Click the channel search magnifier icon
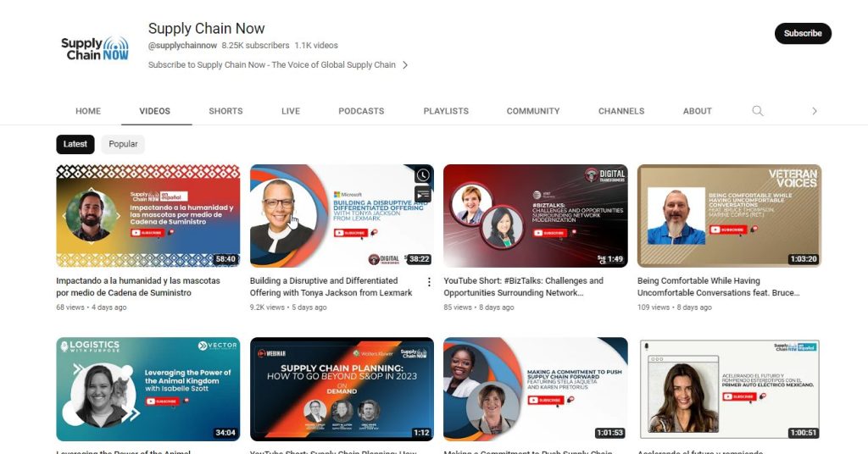868x454 pixels. [758, 111]
